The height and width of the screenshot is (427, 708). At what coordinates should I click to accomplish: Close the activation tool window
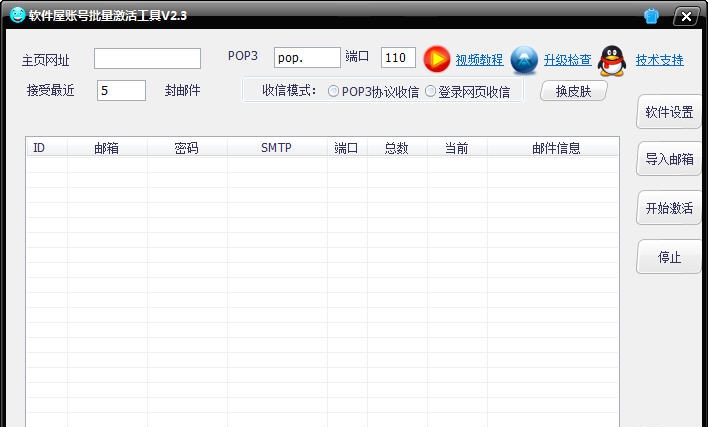tap(686, 17)
